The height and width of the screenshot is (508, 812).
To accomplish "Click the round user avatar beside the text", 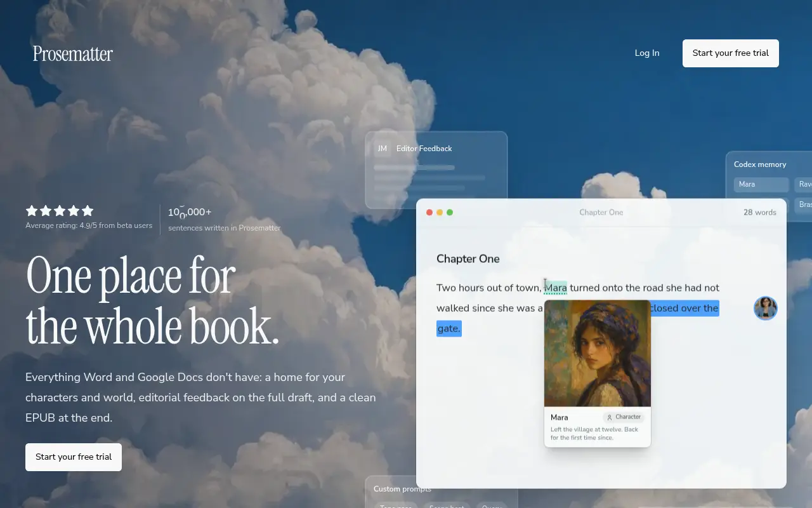I will coord(766,308).
